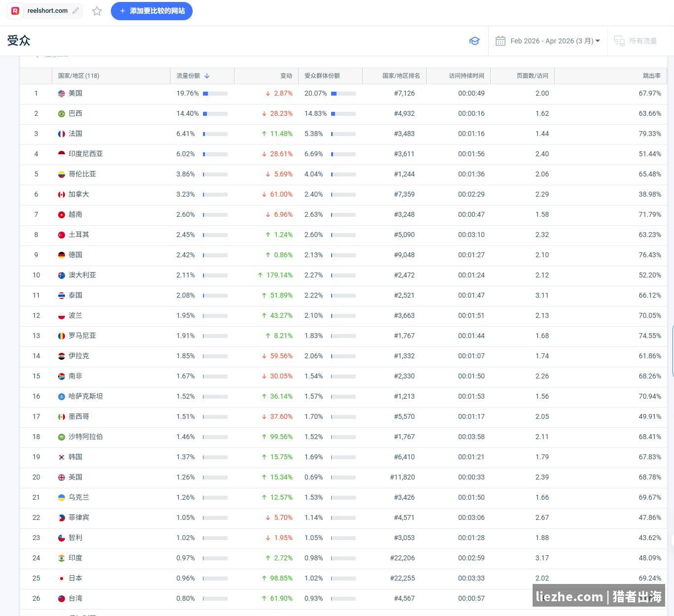Click the 澳大利亚 flag icon
The width and height of the screenshot is (674, 616).
62,275
